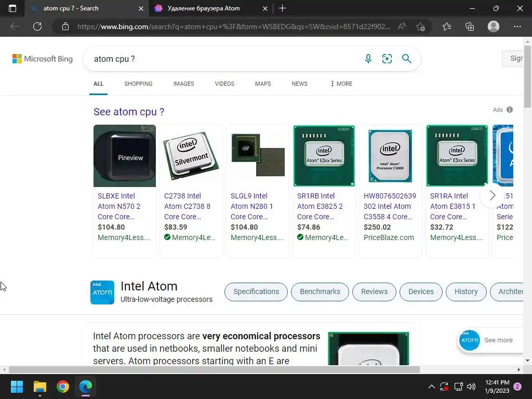The height and width of the screenshot is (399, 532).
Task: Select the IMAGES search tab
Action: point(183,84)
